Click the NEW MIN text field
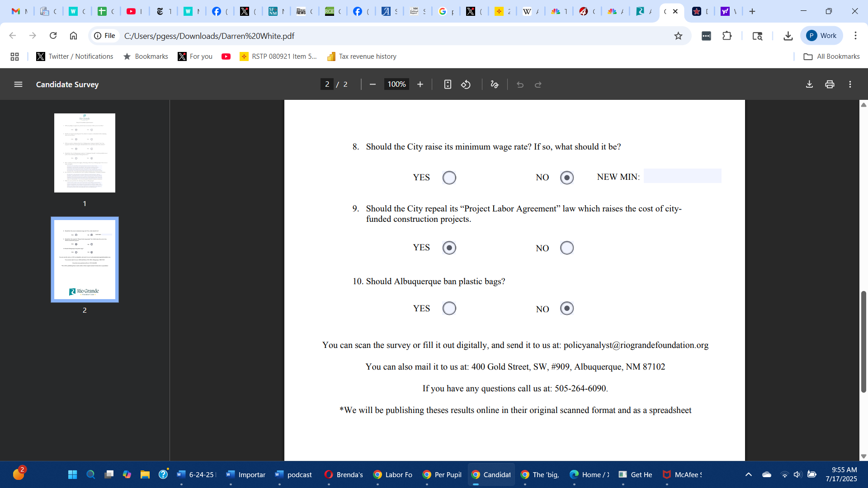 pyautogui.click(x=682, y=176)
